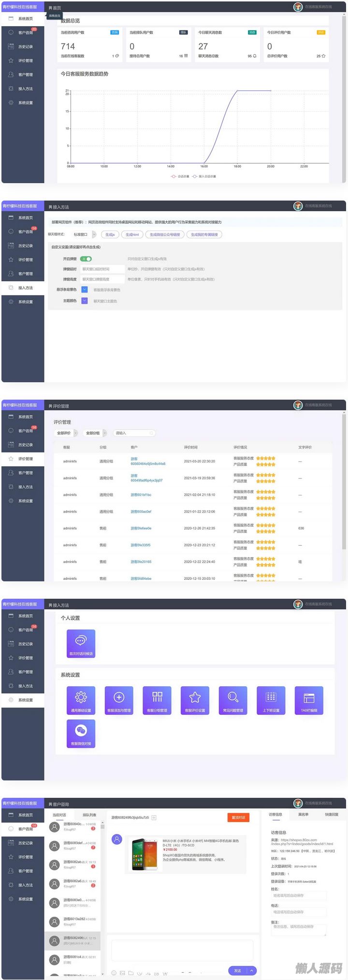Click the 生成html button

132,234
